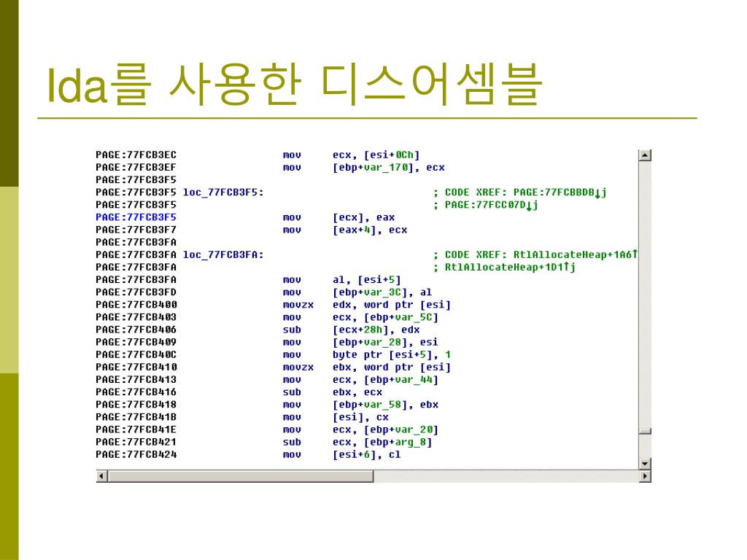Viewport: 747px width, 560px height.
Task: Click operand ebx, word ptr [esi]
Action: point(392,367)
